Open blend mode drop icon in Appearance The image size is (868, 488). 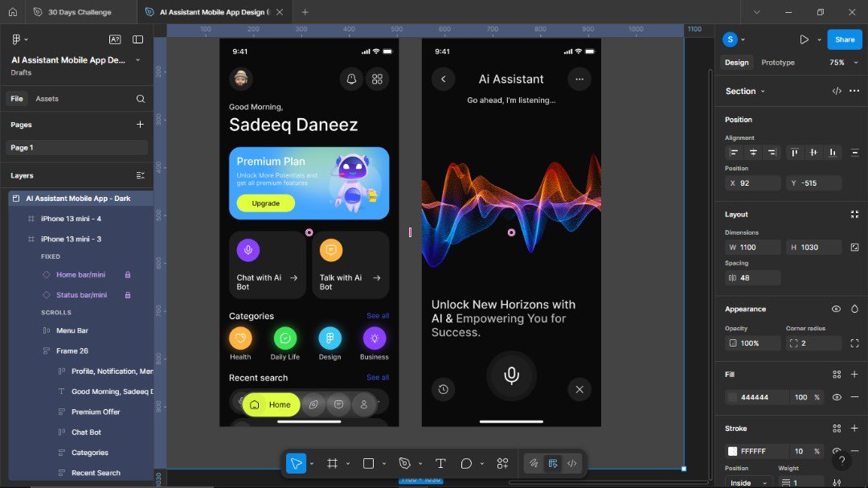854,309
